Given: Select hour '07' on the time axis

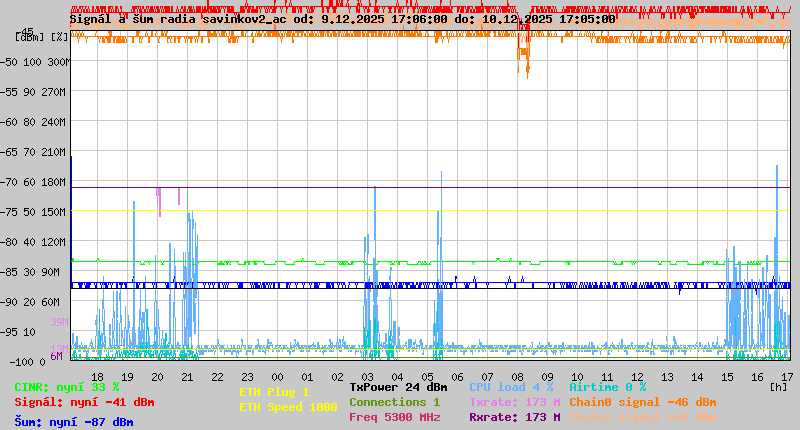Looking at the screenshot, I should [487, 377].
